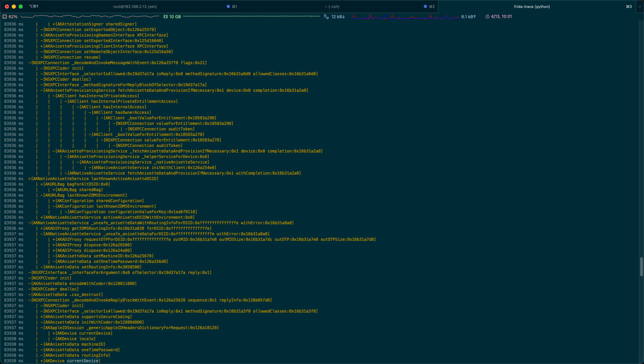The width and height of the screenshot is (644, 364).
Task: Open a new tab with the plus button
Action: click(640, 7)
